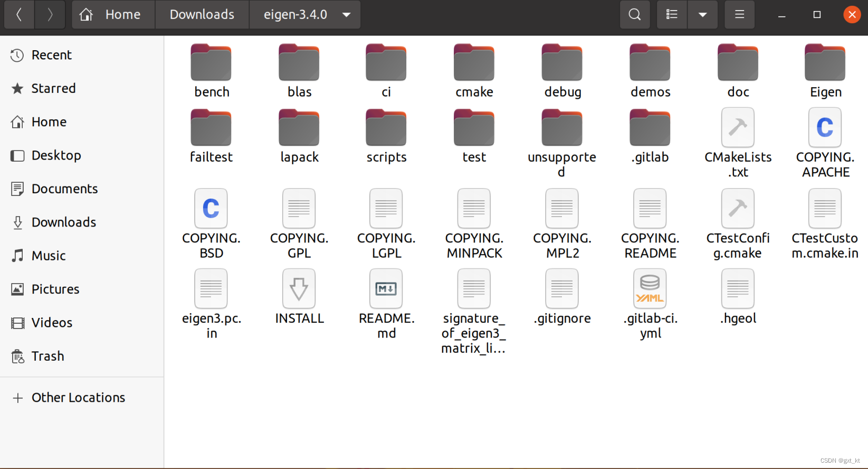Open Other Locations in the sidebar
The width and height of the screenshot is (868, 469).
tap(82, 398)
